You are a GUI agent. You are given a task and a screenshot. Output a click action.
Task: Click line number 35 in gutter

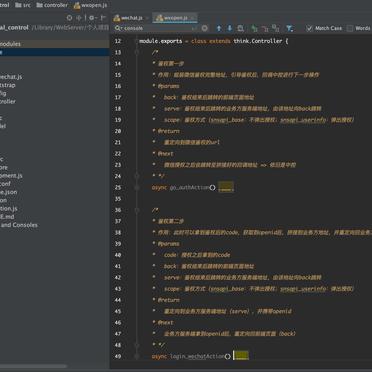(x=118, y=199)
